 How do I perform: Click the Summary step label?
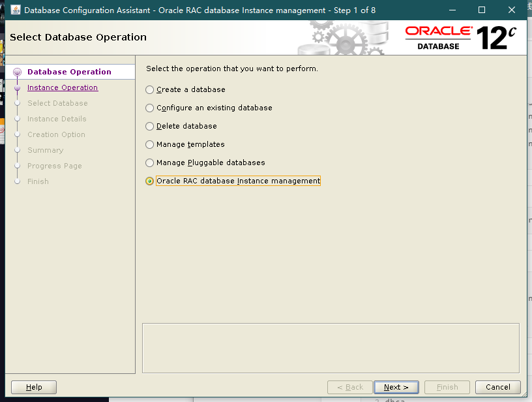coord(45,150)
